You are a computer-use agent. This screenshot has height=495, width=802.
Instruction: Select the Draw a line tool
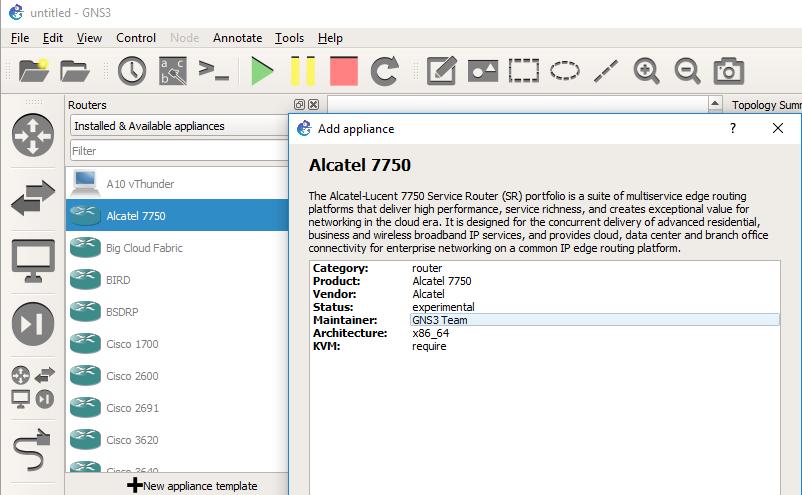click(606, 71)
